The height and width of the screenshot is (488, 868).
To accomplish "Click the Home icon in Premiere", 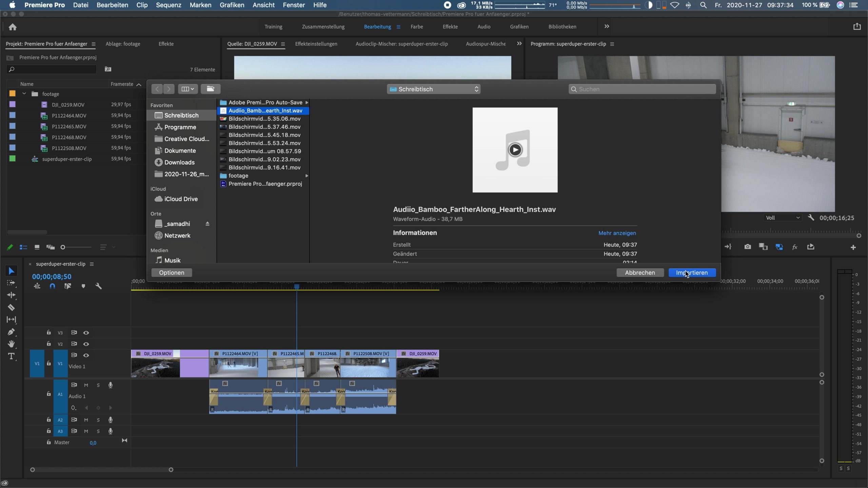I will pyautogui.click(x=13, y=27).
